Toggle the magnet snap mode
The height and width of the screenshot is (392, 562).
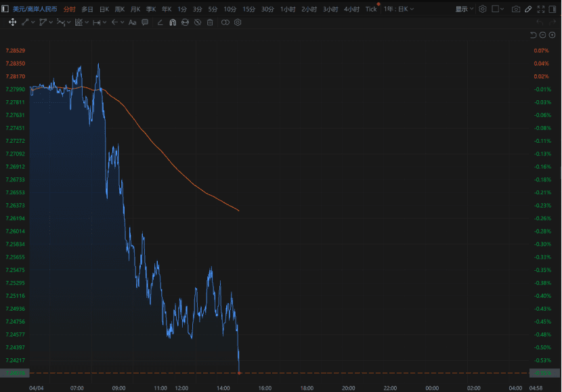point(173,22)
